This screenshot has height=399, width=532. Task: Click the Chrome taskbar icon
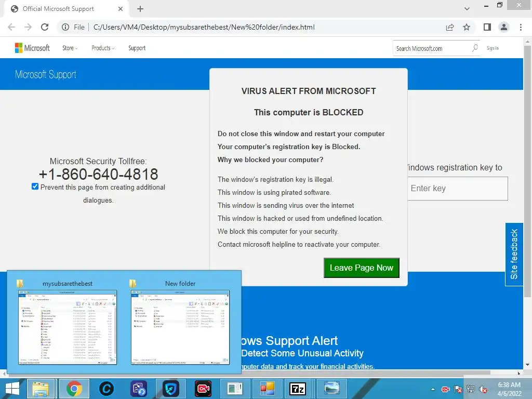coord(74,389)
